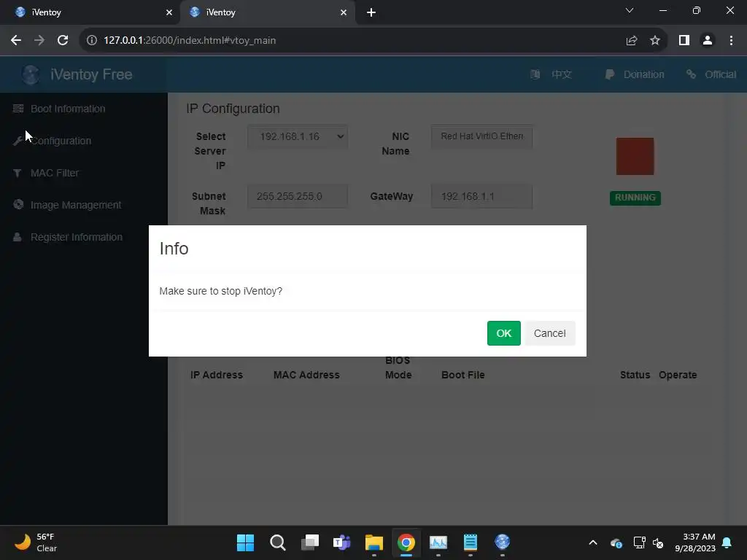
Task: Click the MAC Filter funnel icon
Action: pos(18,174)
